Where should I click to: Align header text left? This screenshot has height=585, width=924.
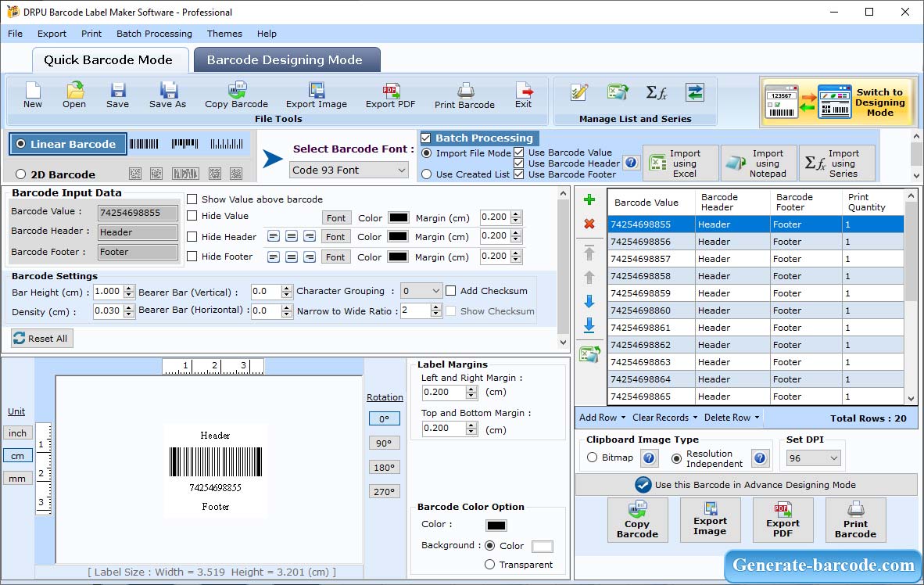[274, 236]
